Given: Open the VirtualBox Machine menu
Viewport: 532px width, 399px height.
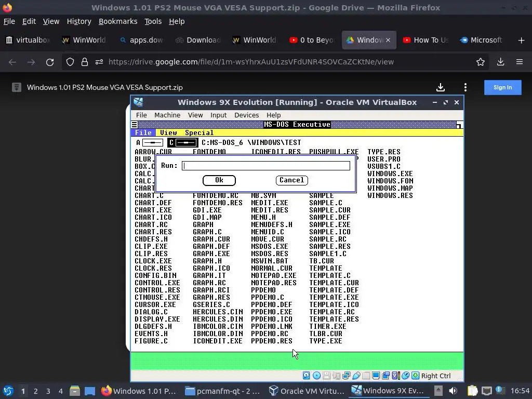Looking at the screenshot, I should coord(167,115).
